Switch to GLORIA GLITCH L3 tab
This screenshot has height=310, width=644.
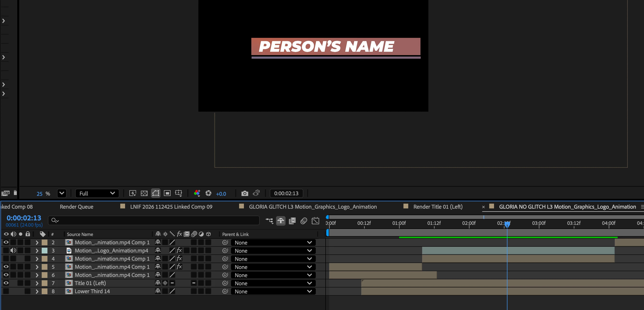pyautogui.click(x=313, y=207)
